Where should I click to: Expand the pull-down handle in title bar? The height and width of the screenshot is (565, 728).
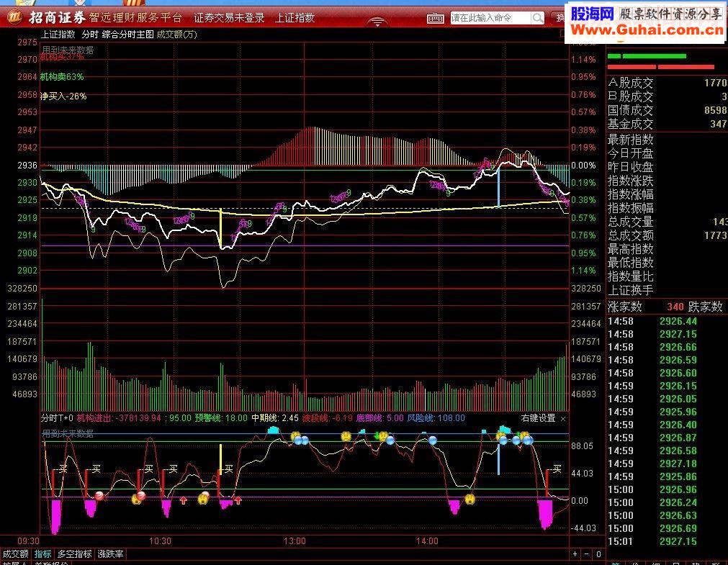coord(377,22)
